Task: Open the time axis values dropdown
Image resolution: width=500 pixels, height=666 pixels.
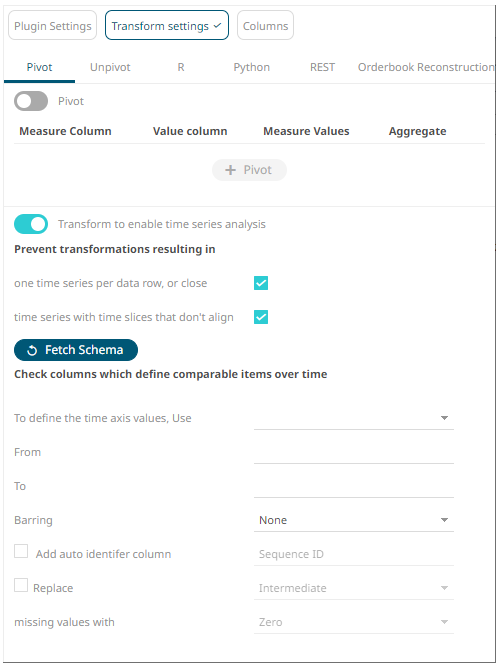Action: (x=354, y=418)
